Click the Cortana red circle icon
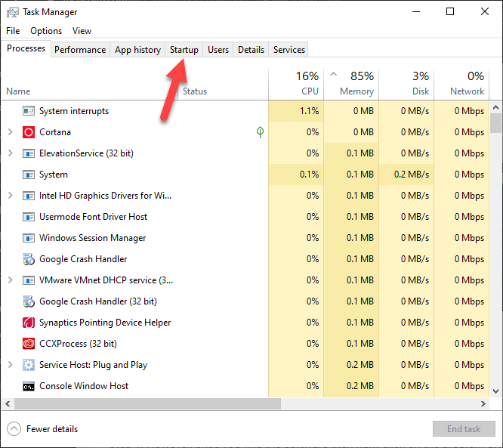Viewport: 503px width, 448px height. point(29,132)
